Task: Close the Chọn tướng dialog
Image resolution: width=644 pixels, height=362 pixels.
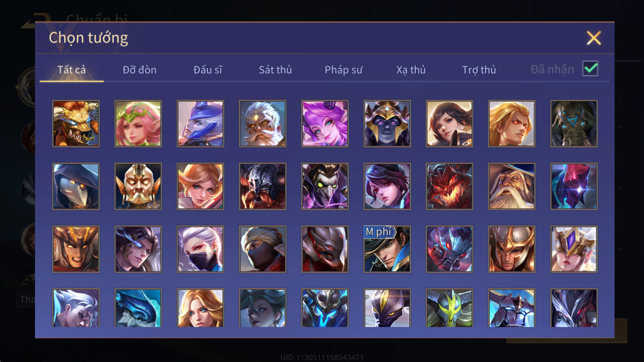Action: coord(594,38)
